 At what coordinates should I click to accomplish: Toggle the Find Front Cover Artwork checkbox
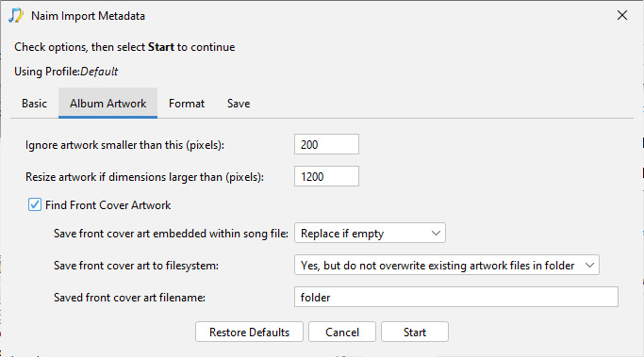coord(35,204)
